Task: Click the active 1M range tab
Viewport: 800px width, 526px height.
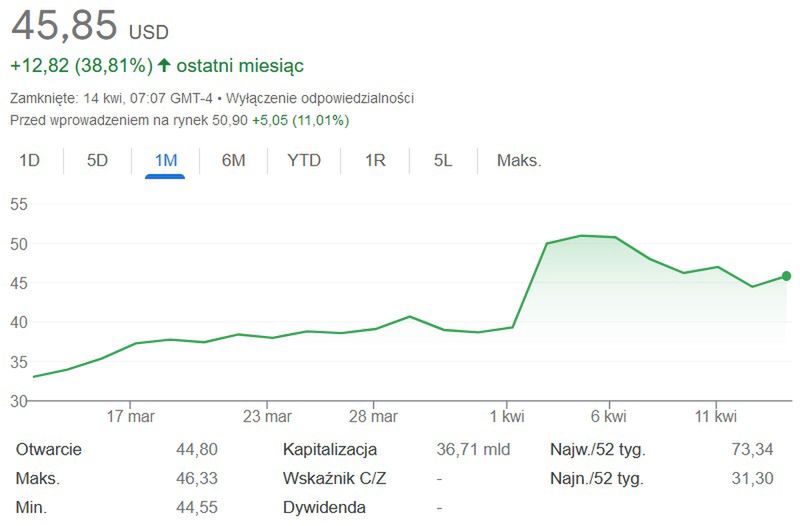Action: [x=165, y=160]
